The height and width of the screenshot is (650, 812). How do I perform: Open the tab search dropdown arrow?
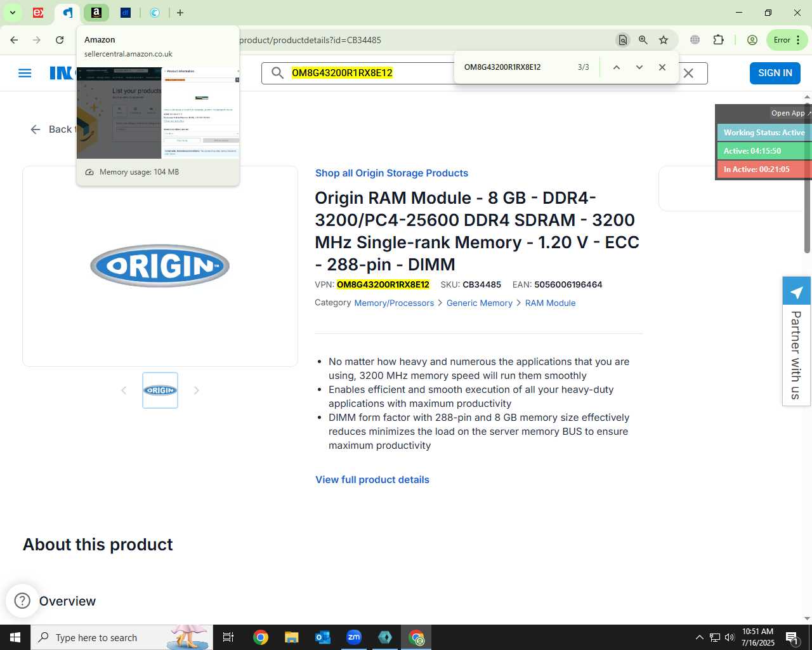click(12, 13)
